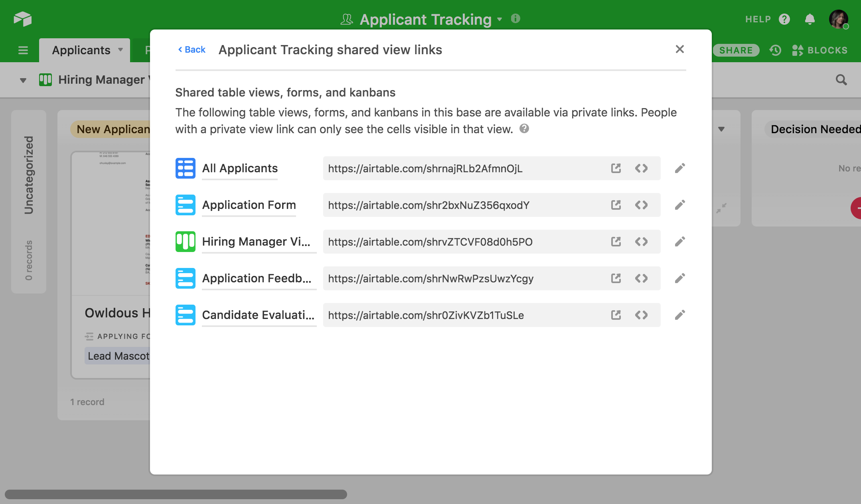Close the shared view links dialog
The image size is (861, 504).
[x=680, y=49]
